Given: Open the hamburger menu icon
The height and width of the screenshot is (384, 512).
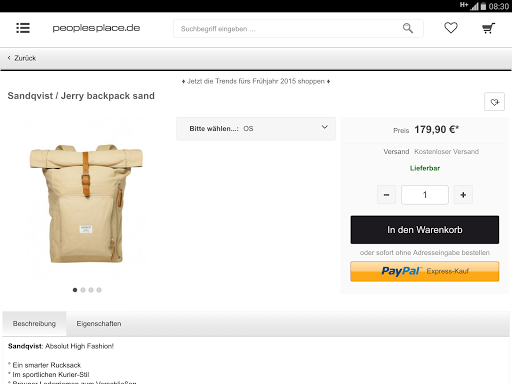Looking at the screenshot, I should pos(23,28).
